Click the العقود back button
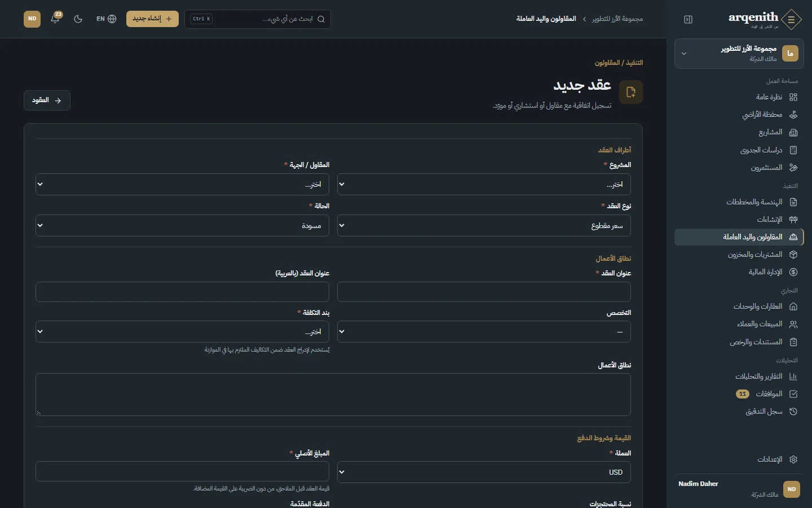Viewport: 812px width, 508px height. (47, 100)
